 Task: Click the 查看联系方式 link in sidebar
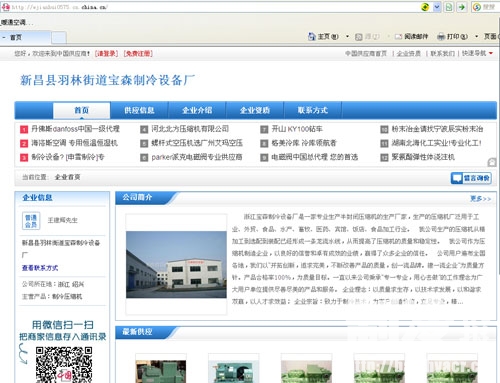(40, 268)
